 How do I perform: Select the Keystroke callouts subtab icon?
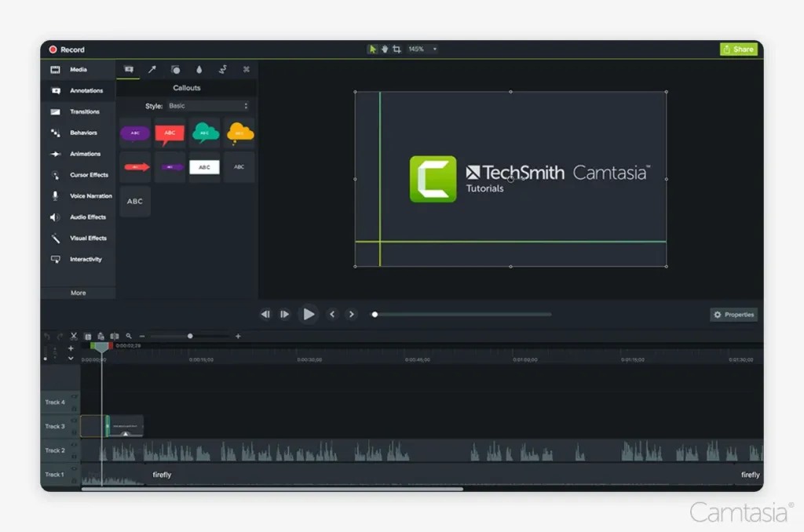[246, 69]
